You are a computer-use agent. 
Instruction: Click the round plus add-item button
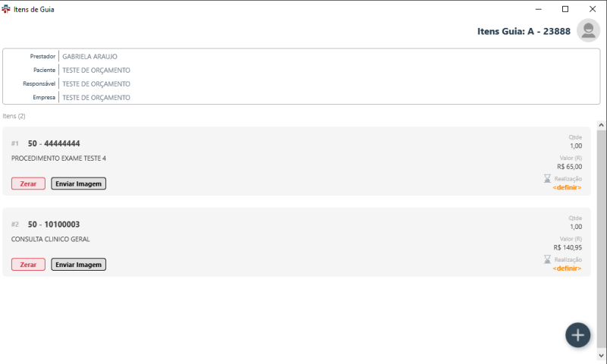(577, 335)
